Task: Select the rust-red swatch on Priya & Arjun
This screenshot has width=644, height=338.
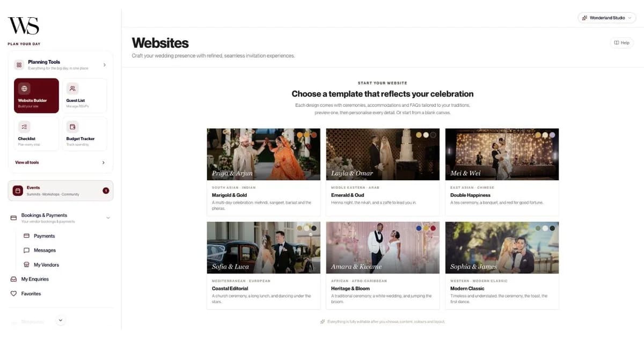Action: (313, 135)
